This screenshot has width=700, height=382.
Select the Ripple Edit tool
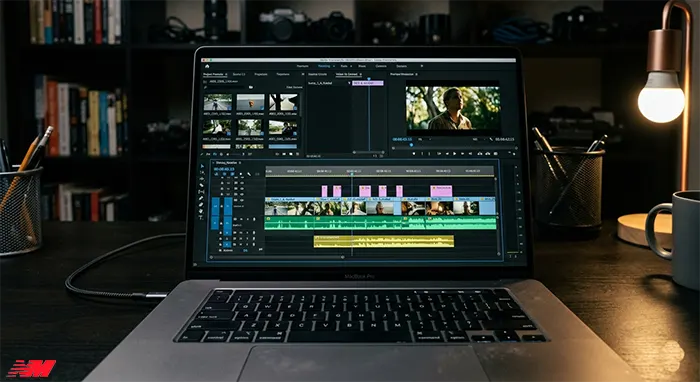[x=201, y=179]
